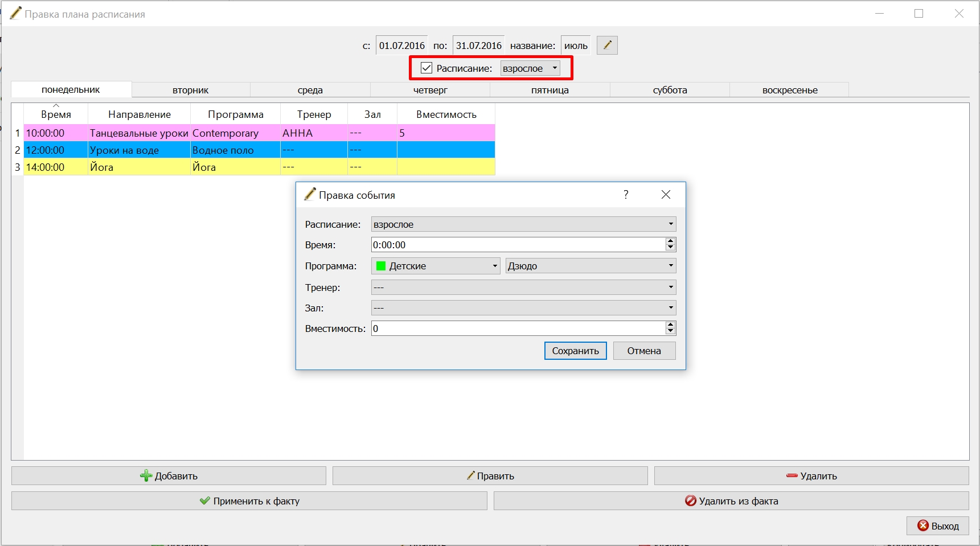Click the Сохранить button
The image size is (980, 546).
[575, 351]
